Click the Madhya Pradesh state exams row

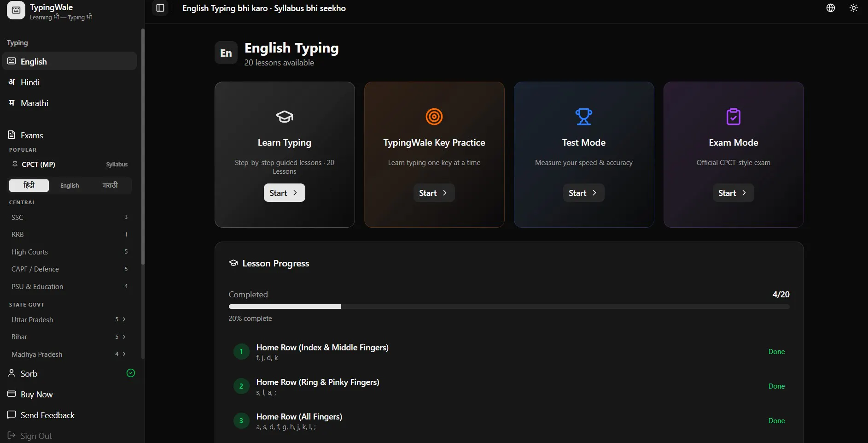70,354
